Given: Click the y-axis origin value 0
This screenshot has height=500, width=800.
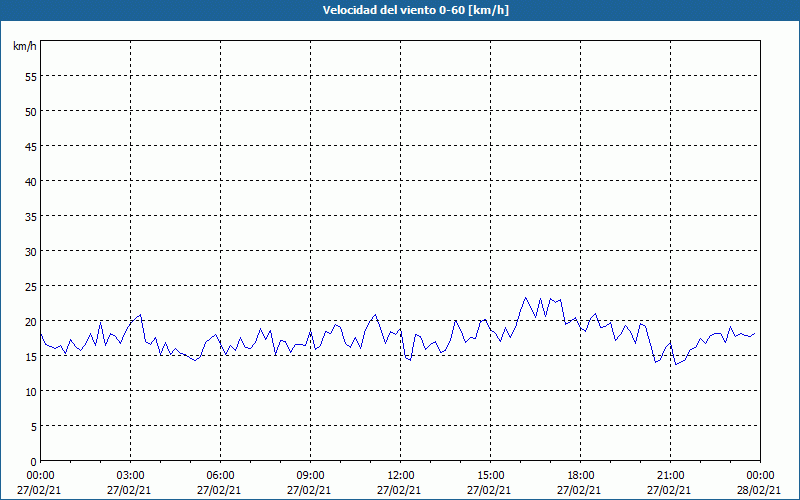Looking at the screenshot, I should click(34, 462).
